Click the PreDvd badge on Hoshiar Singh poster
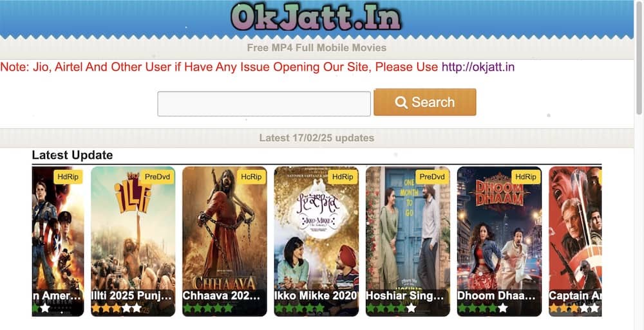Image resolution: width=644 pixels, height=330 pixels. [432, 177]
